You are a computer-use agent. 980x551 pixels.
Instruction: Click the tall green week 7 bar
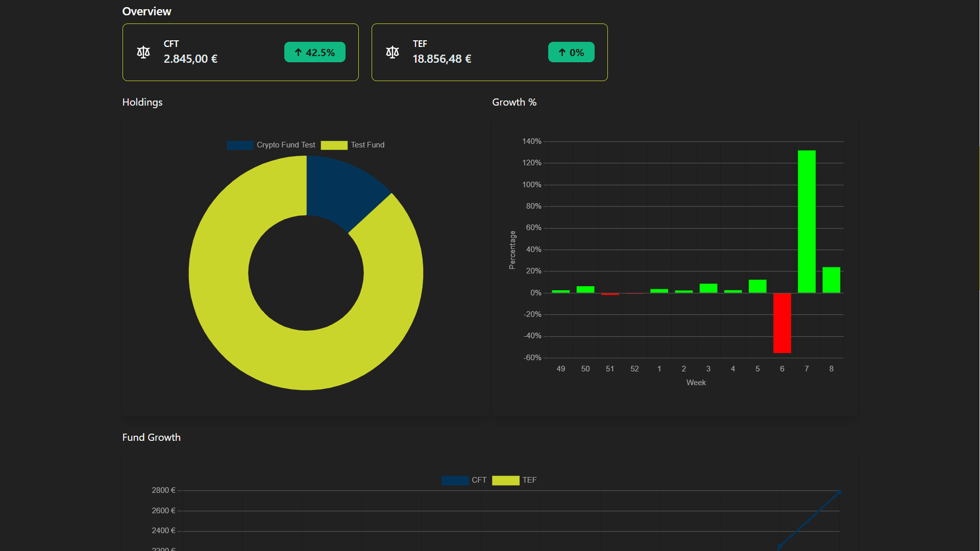tap(806, 221)
